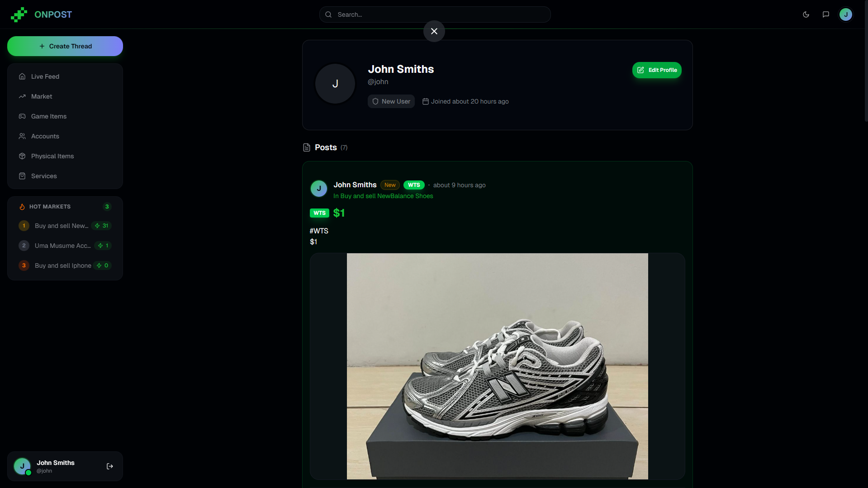
Task: Click the log out icon
Action: (x=110, y=466)
